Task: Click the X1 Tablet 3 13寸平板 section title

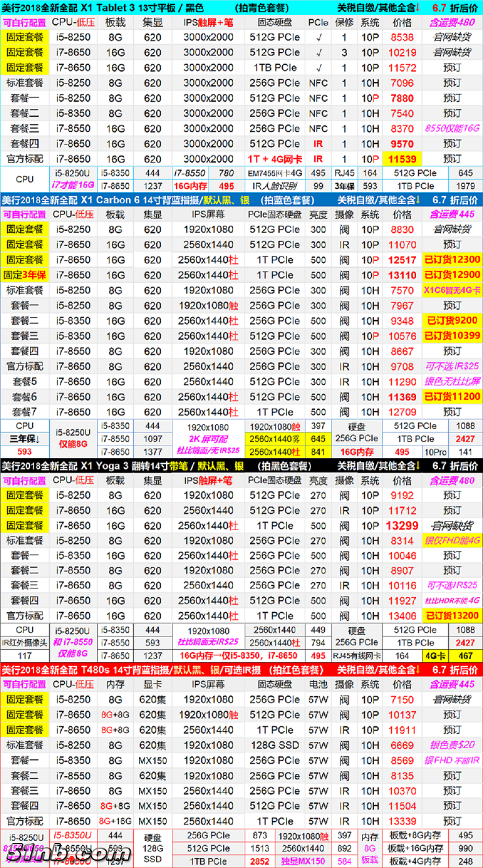Action: tap(102, 7)
